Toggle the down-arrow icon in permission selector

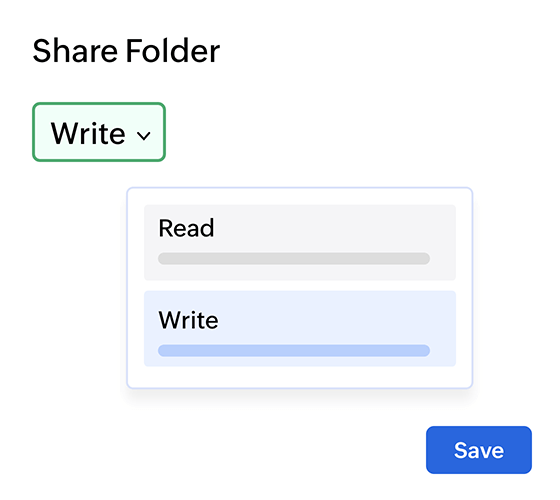point(144,136)
